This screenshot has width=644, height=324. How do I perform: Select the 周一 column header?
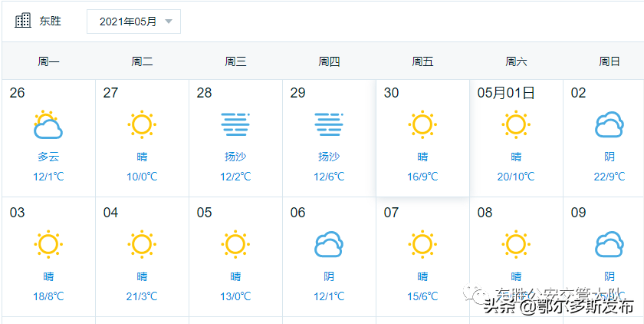pyautogui.click(x=48, y=61)
